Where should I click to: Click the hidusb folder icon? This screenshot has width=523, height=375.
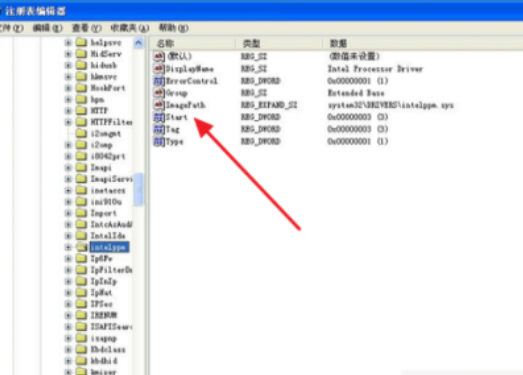click(81, 65)
